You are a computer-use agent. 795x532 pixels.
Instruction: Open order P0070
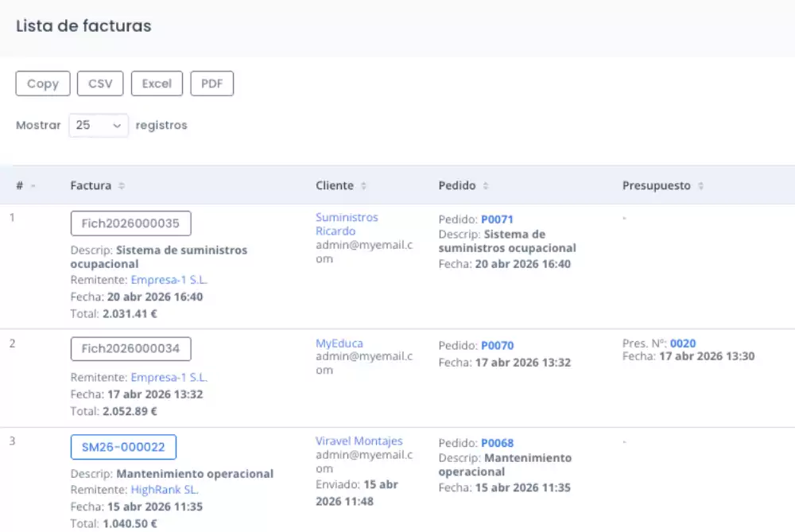[498, 346]
